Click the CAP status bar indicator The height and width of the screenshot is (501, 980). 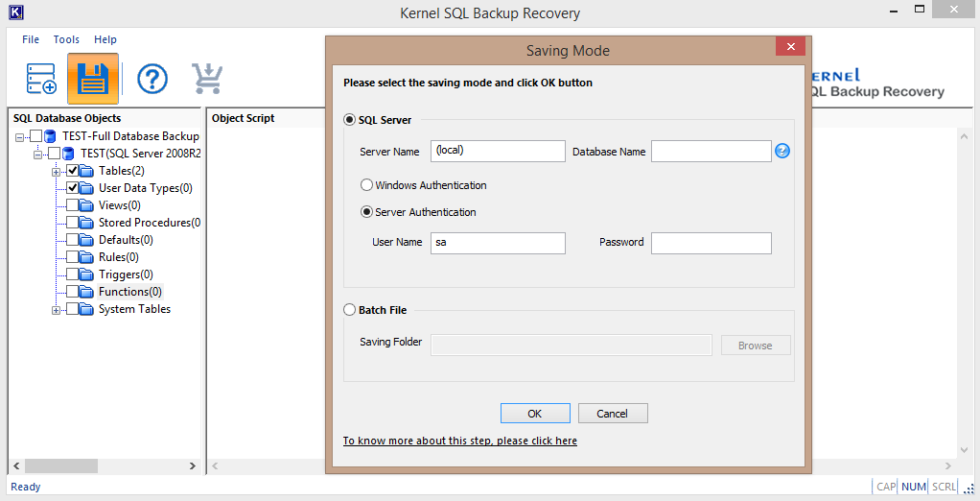[886, 487]
